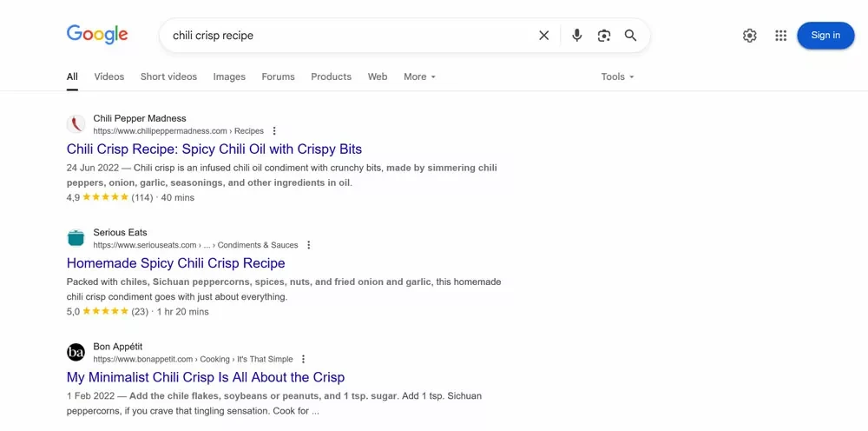Image resolution: width=868 pixels, height=431 pixels.
Task: Expand the Tools dropdown
Action: [x=617, y=76]
